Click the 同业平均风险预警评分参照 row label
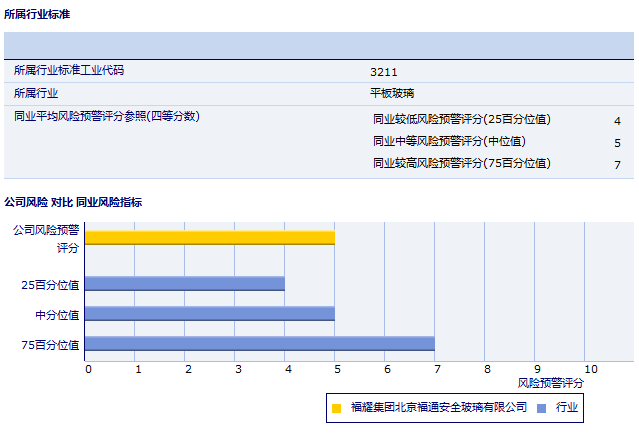This screenshot has width=639, height=436. [107, 116]
